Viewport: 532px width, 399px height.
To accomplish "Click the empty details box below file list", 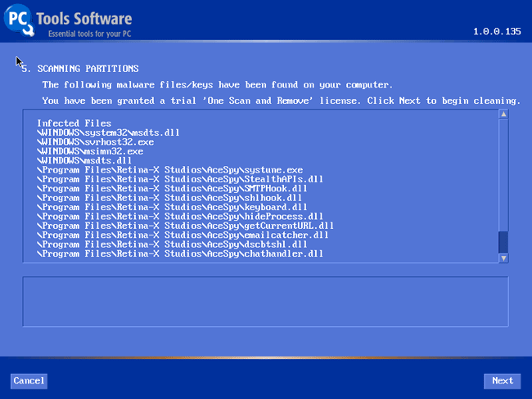I will click(x=265, y=302).
